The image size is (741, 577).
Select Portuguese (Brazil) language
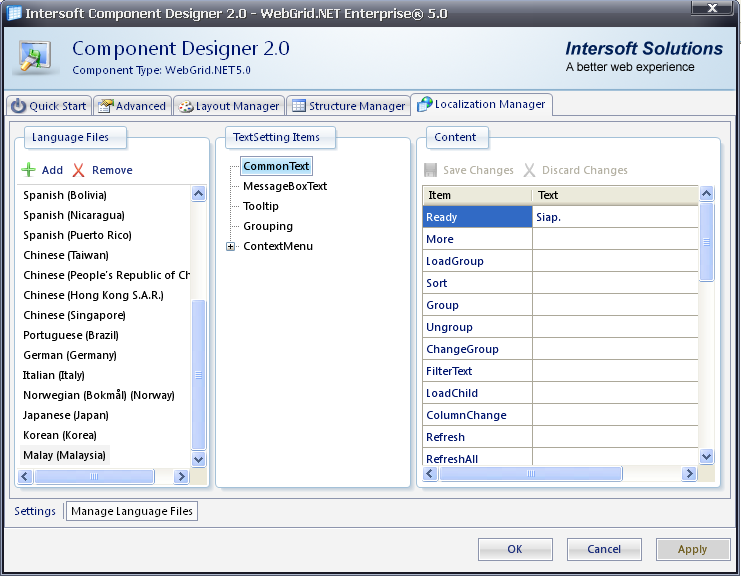71,336
